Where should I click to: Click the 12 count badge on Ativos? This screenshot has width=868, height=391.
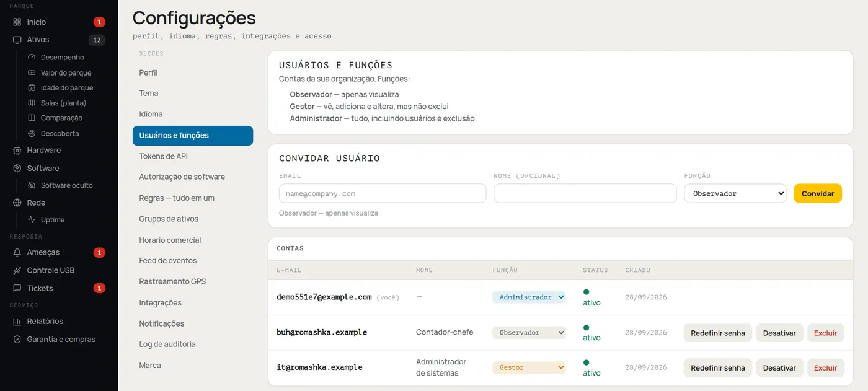pyautogui.click(x=97, y=40)
